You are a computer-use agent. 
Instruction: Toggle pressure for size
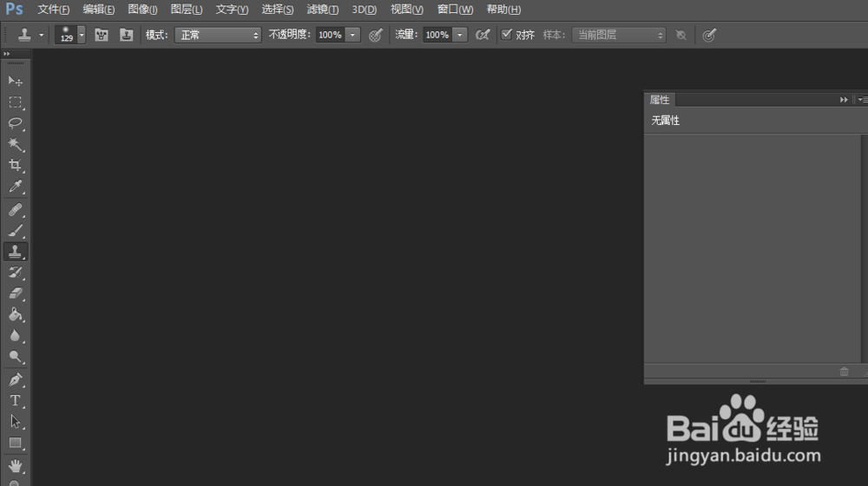pyautogui.click(x=709, y=35)
